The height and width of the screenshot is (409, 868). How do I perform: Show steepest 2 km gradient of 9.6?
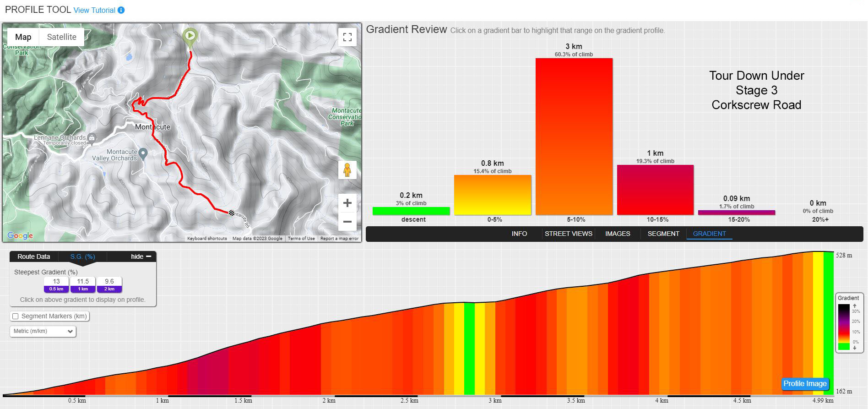[109, 284]
